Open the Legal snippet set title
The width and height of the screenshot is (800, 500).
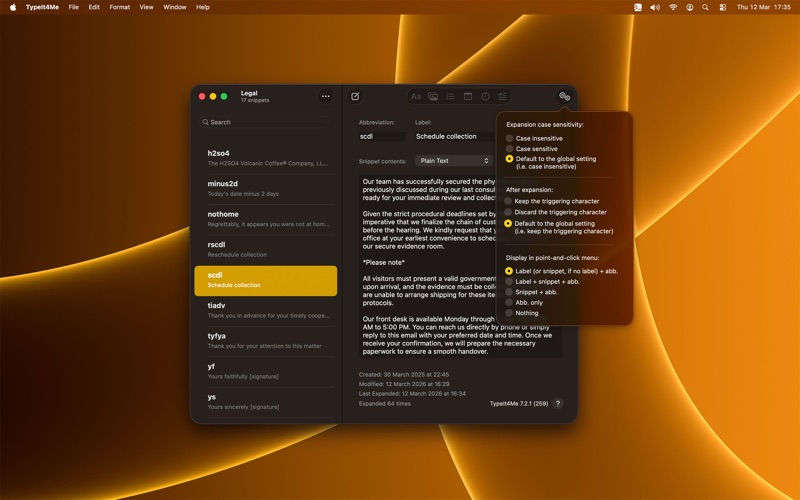tap(249, 93)
